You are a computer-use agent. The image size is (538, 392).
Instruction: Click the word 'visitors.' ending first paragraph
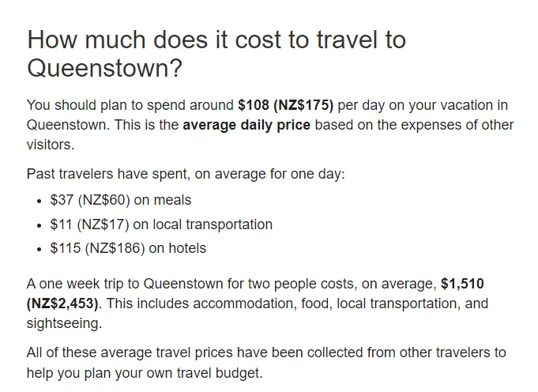coord(51,145)
